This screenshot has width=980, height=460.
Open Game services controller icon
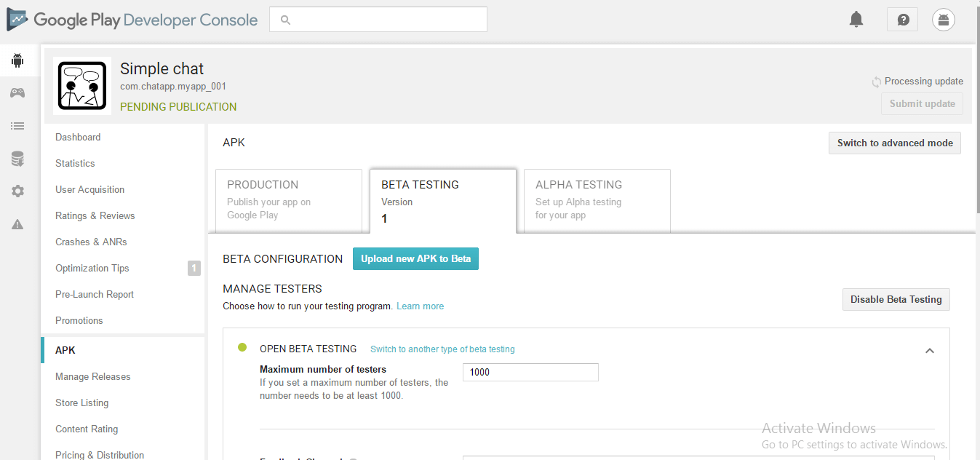pyautogui.click(x=17, y=93)
